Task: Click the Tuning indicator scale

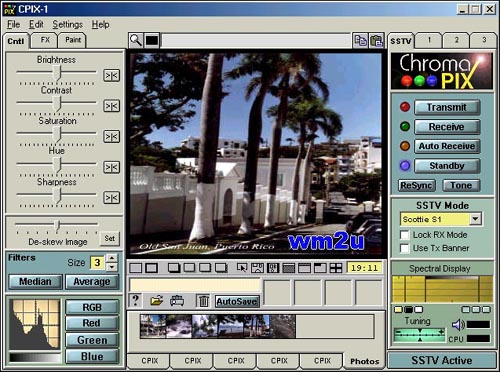Action: (419, 334)
